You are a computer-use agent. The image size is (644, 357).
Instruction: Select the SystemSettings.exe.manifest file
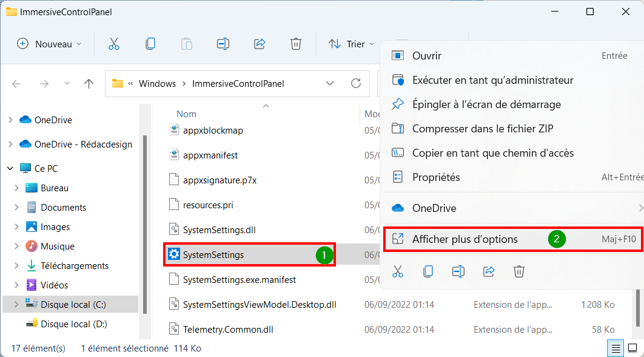[232, 280]
